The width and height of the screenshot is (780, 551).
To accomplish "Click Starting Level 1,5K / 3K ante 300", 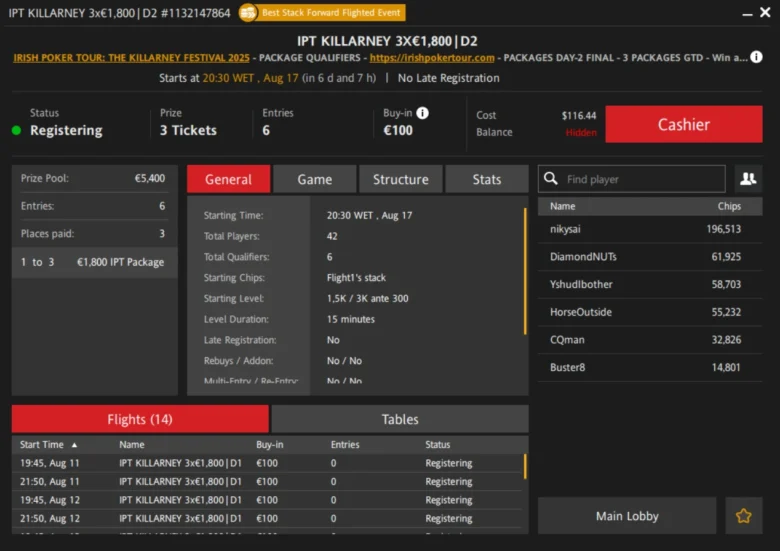I will [x=368, y=298].
